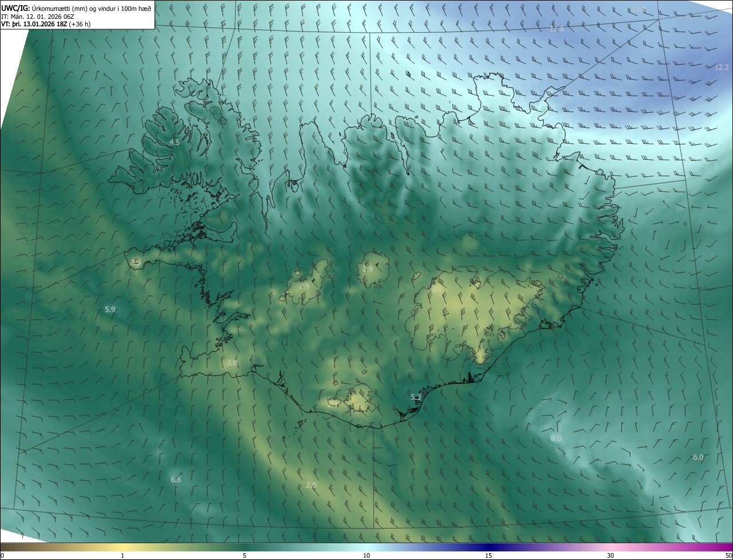Click the 5.3 value on the map
The width and height of the screenshot is (733, 560).
pos(416,397)
